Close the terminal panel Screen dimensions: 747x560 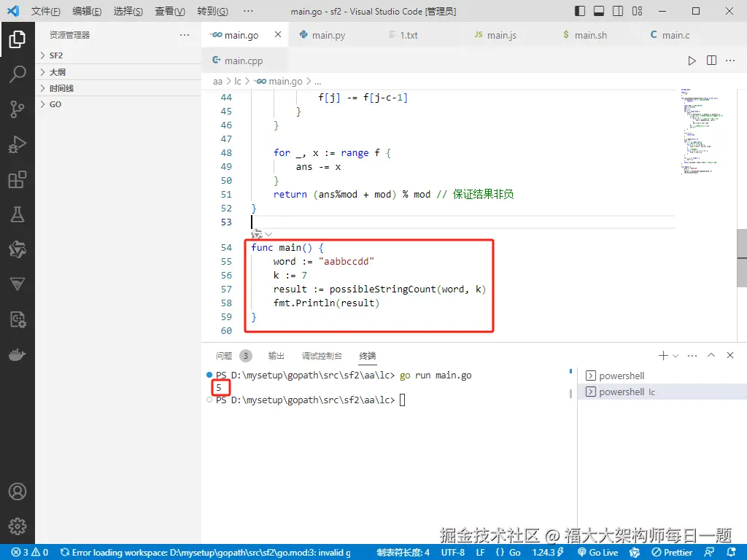point(729,355)
